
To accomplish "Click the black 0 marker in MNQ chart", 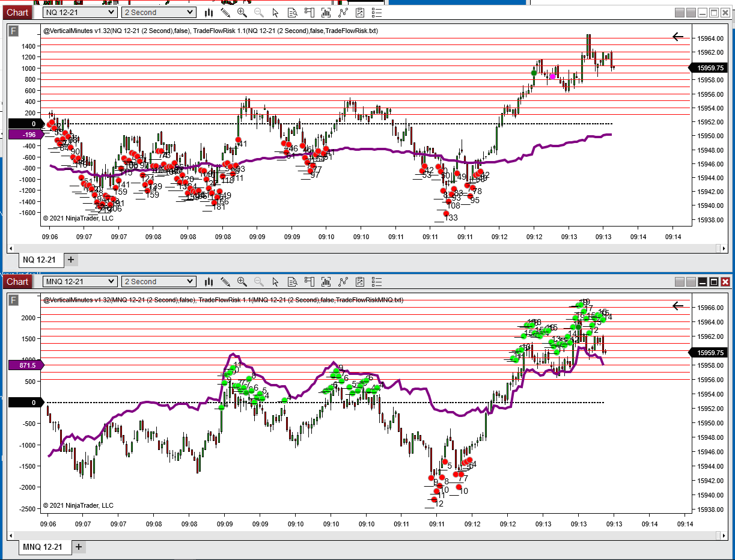I will [25, 403].
